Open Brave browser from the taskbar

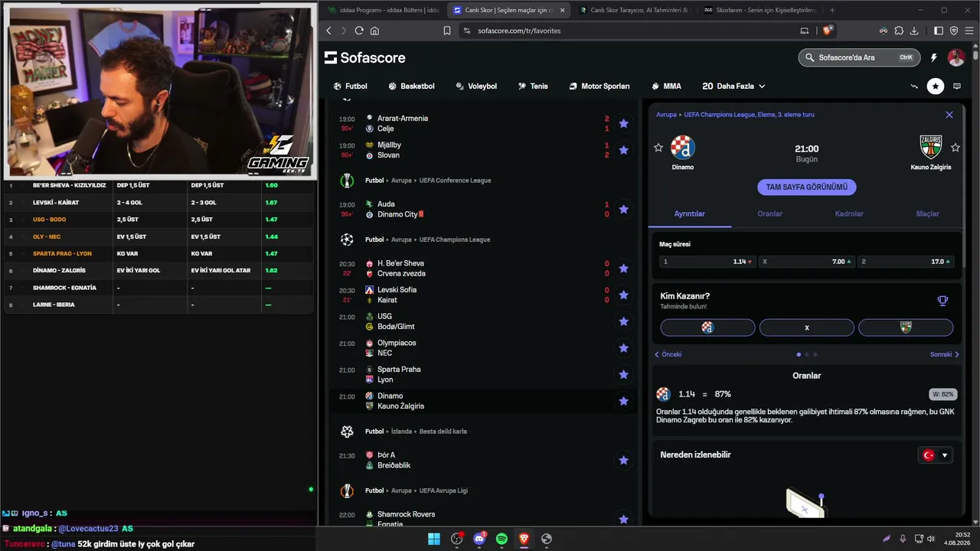pos(524,539)
